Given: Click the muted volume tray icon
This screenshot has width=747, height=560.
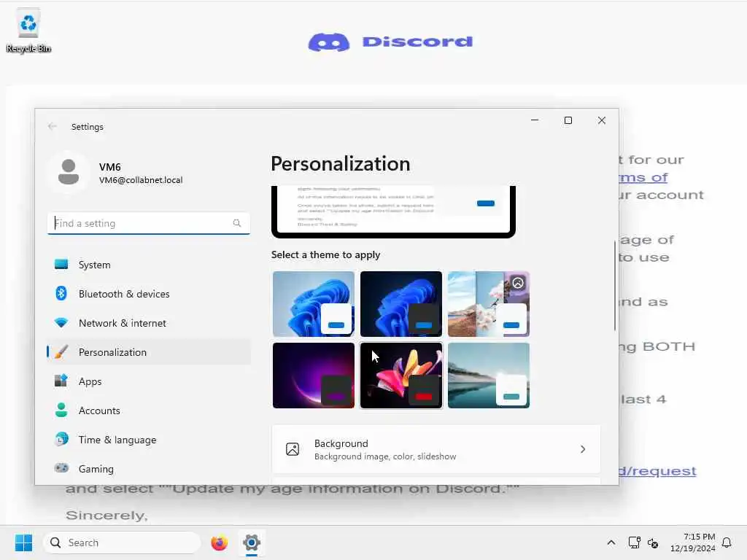Looking at the screenshot, I should tap(653, 542).
